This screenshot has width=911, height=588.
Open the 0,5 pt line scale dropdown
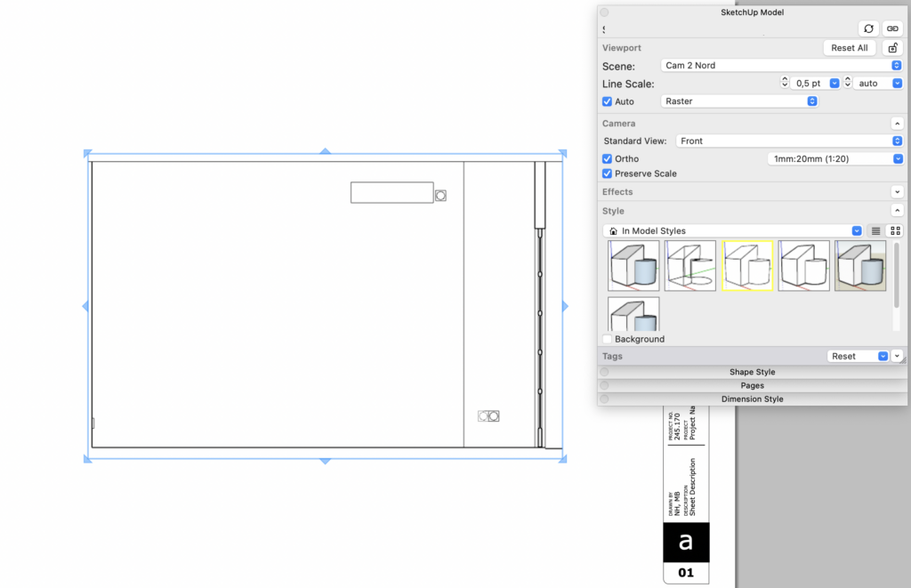click(x=834, y=83)
